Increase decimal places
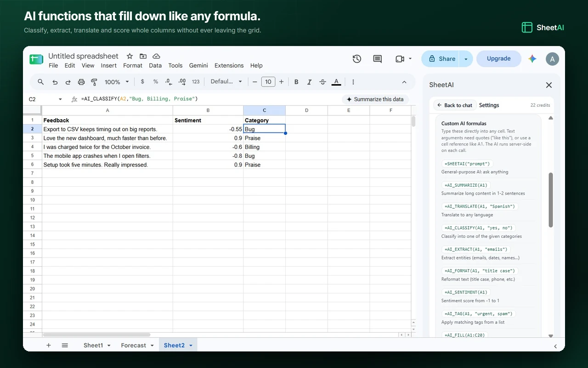The height and width of the screenshot is (368, 588). coord(182,82)
